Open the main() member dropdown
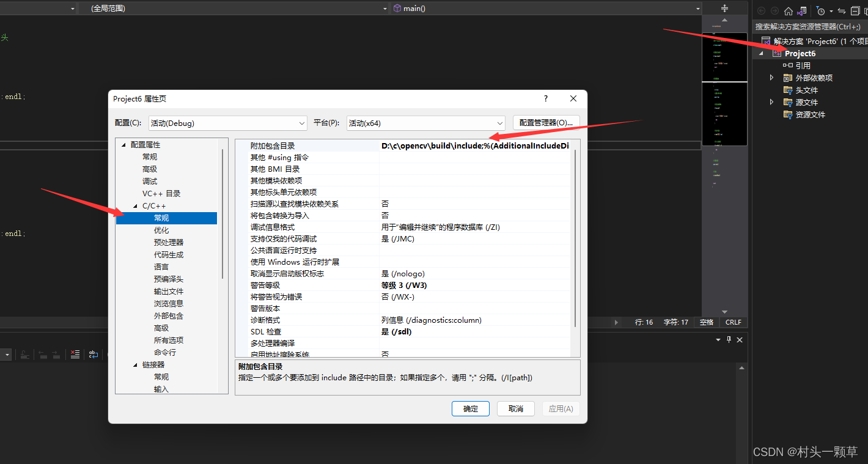This screenshot has width=868, height=464. coord(546,9)
